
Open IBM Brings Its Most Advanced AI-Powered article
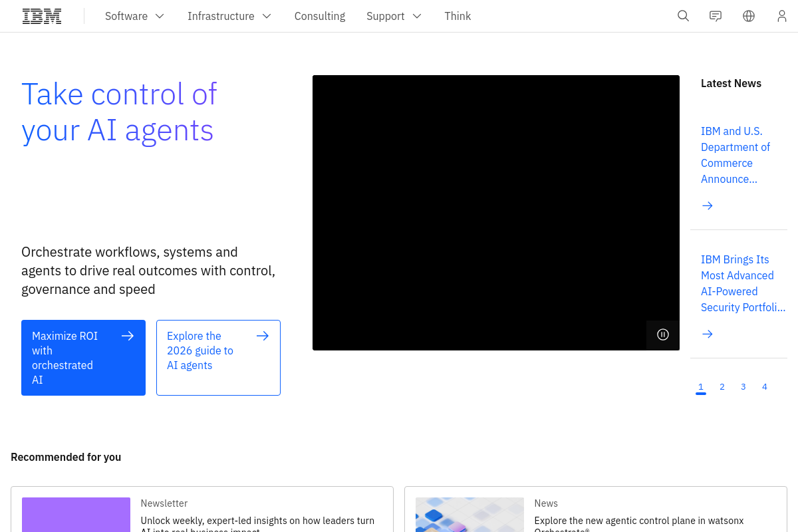743,283
